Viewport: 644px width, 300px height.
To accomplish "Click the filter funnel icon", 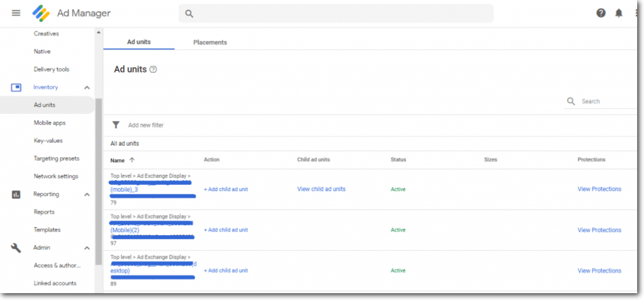I will 116,125.
